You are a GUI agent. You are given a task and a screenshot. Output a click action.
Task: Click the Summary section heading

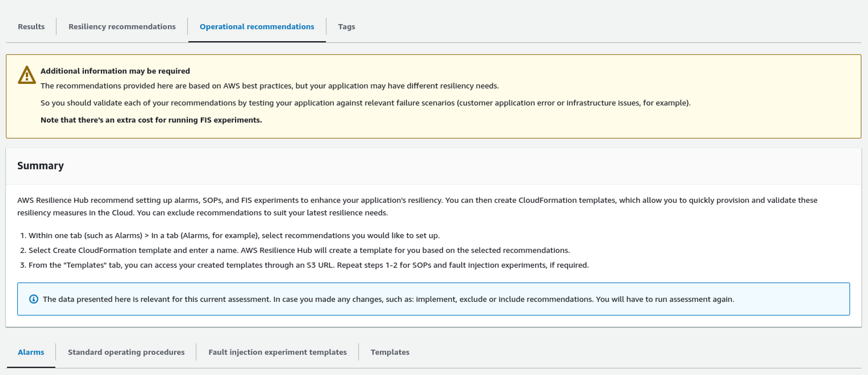pyautogui.click(x=40, y=166)
